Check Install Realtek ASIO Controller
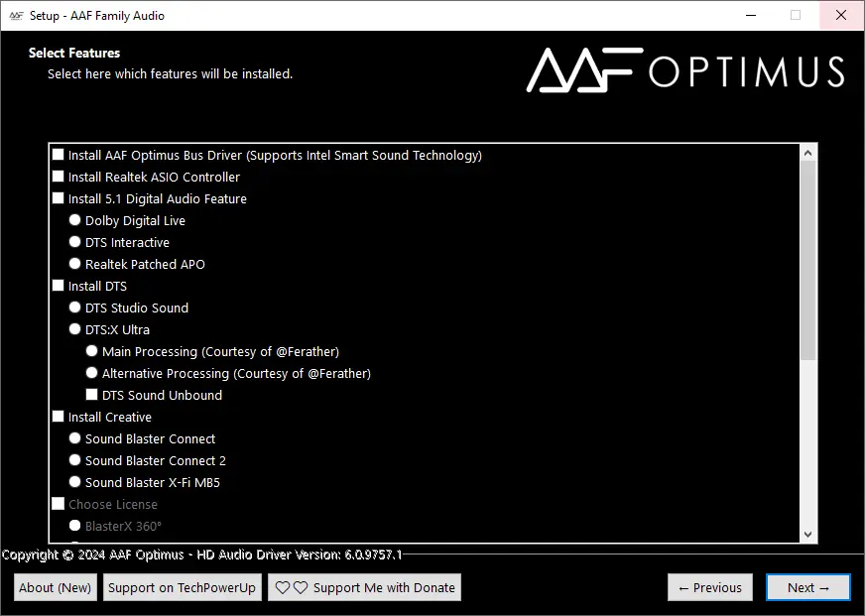The width and height of the screenshot is (865, 616). pos(58,177)
